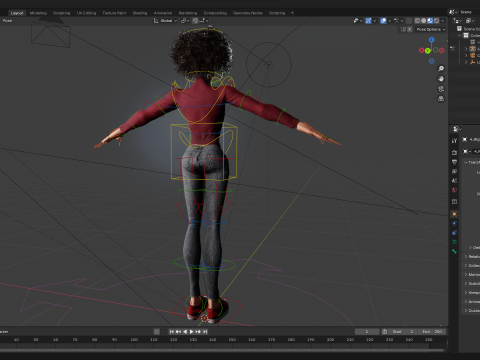This screenshot has height=360, width=480.
Task: Expand the third outliner tree item
Action: click(466, 62)
